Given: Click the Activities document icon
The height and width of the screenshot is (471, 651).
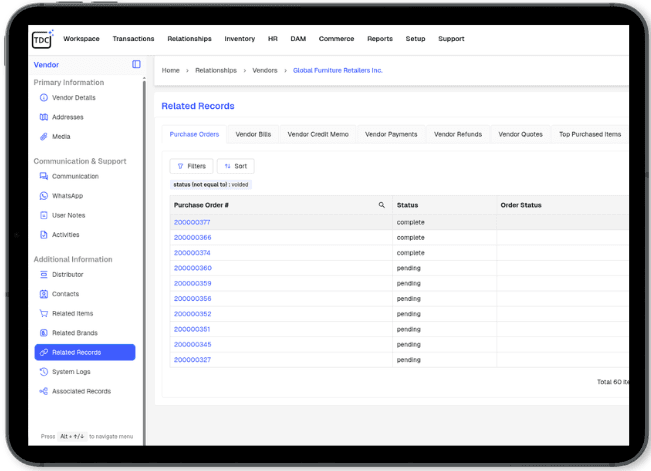Looking at the screenshot, I should pos(44,235).
